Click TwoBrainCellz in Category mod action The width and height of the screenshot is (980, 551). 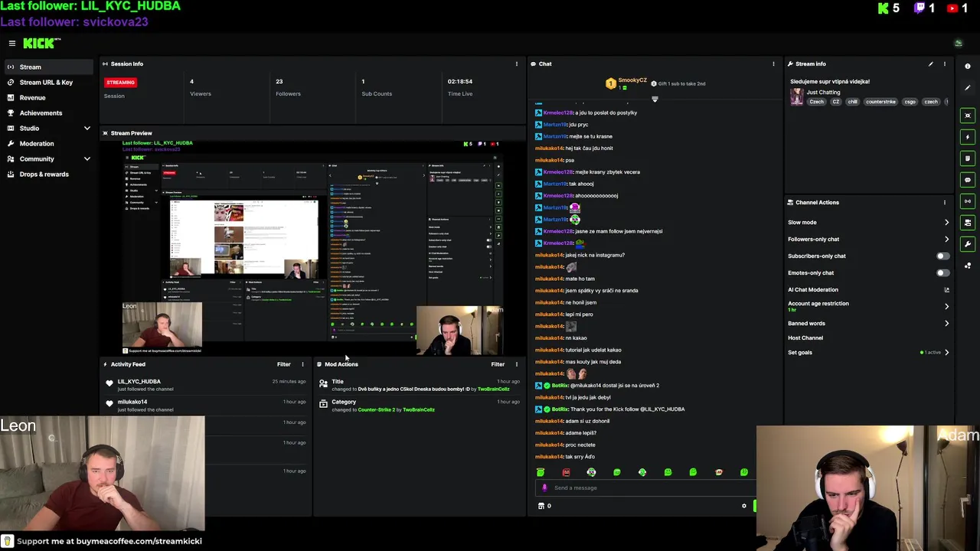click(418, 409)
